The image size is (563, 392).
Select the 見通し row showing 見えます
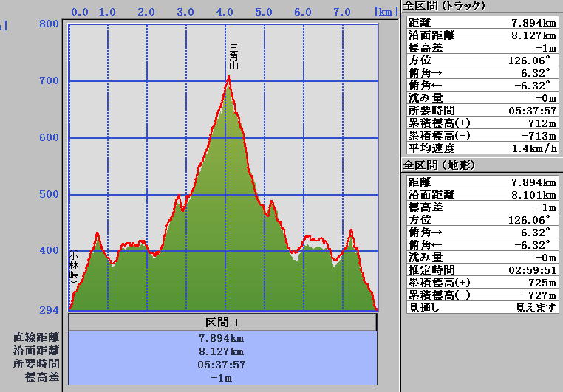click(481, 308)
